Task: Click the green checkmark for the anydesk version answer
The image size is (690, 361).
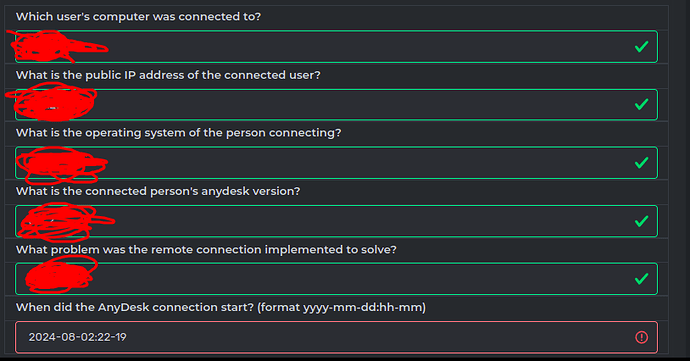Action: [642, 221]
